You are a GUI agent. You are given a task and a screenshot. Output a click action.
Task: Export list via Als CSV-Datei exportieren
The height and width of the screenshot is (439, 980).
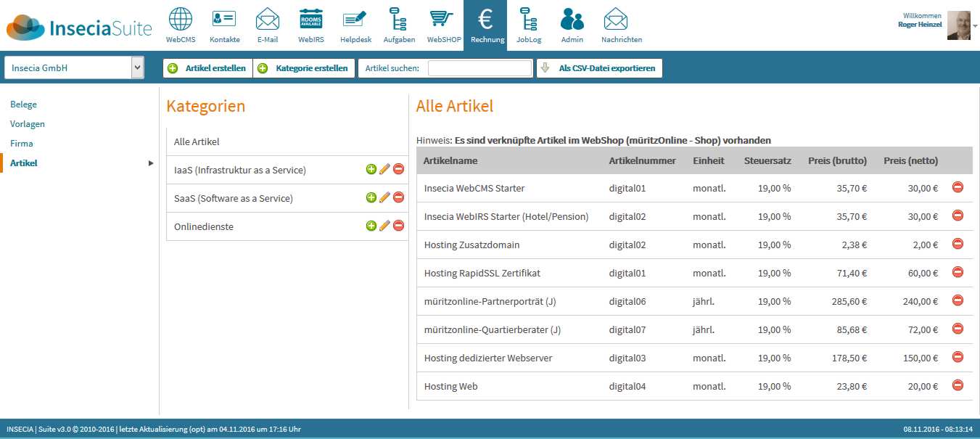[x=599, y=68]
